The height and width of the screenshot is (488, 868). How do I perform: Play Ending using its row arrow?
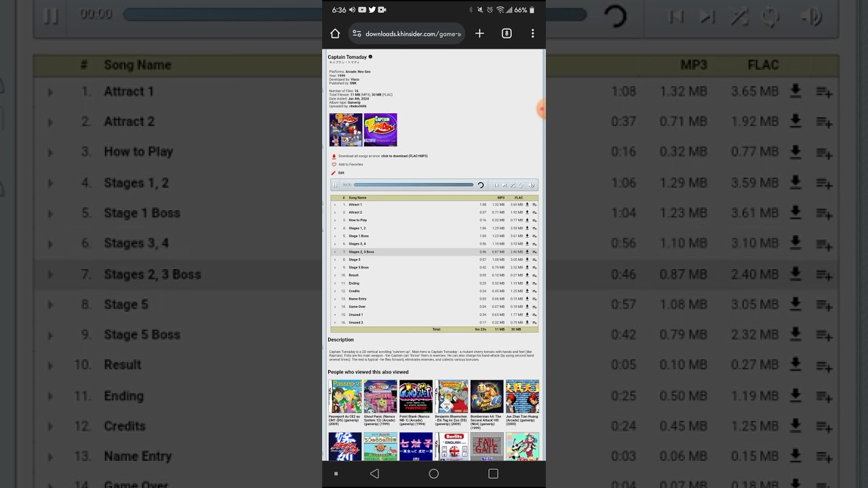(335, 283)
